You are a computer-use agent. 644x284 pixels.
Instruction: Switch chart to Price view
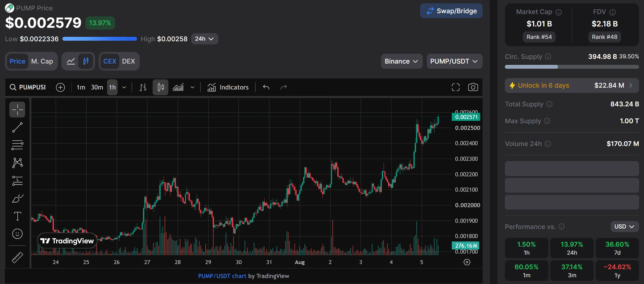click(x=17, y=61)
